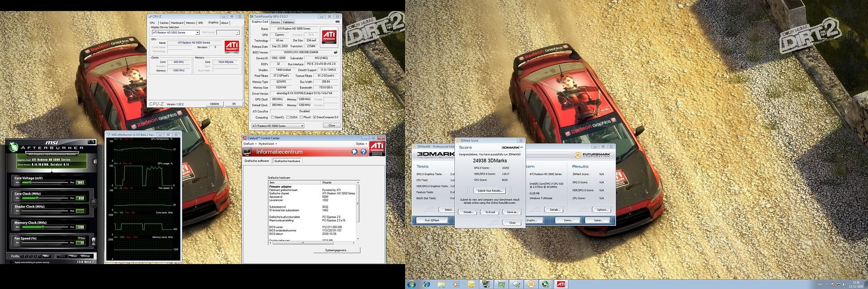Open Windows Explorer folder on the taskbar
The width and height of the screenshot is (868, 289).
click(x=441, y=284)
